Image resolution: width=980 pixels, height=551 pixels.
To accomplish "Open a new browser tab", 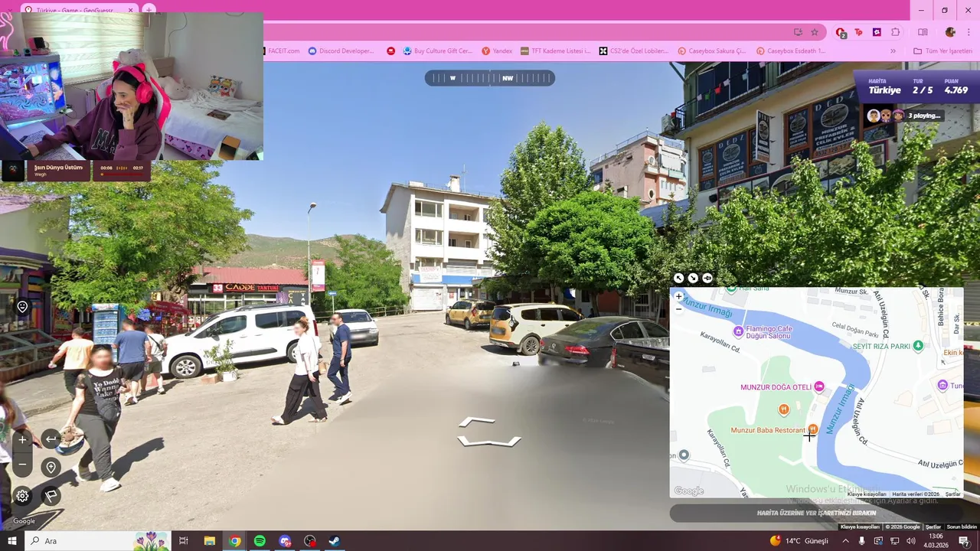I will point(149,10).
